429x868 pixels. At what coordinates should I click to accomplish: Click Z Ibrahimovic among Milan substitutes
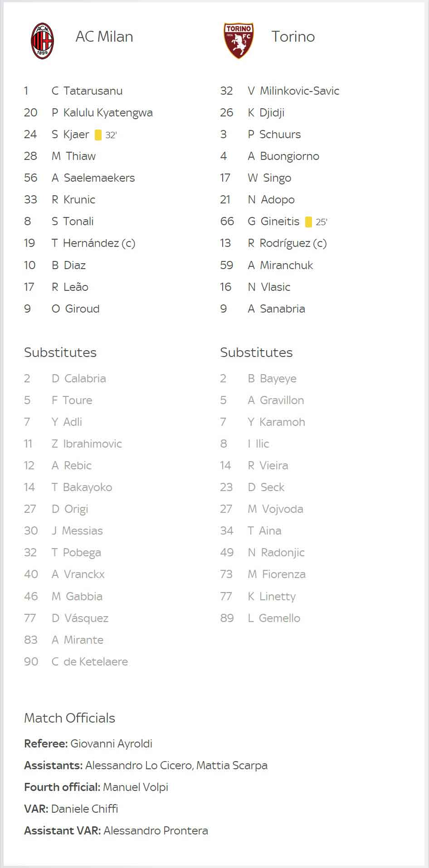[87, 444]
